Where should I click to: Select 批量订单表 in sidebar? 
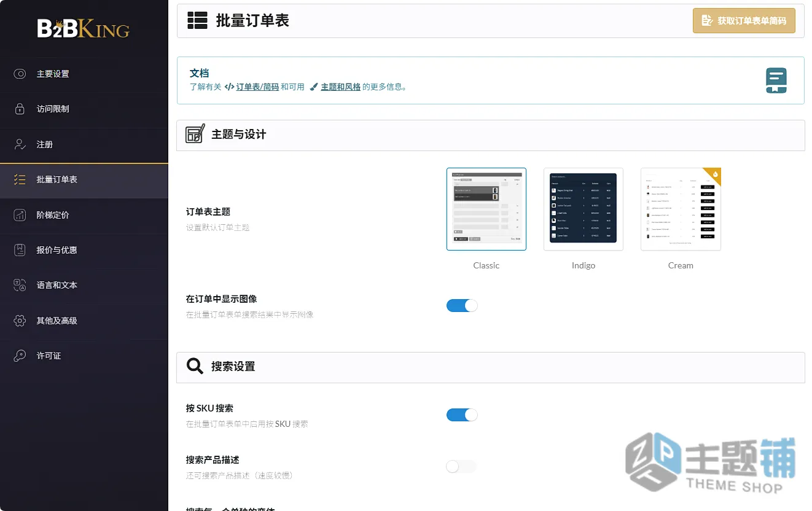84,179
